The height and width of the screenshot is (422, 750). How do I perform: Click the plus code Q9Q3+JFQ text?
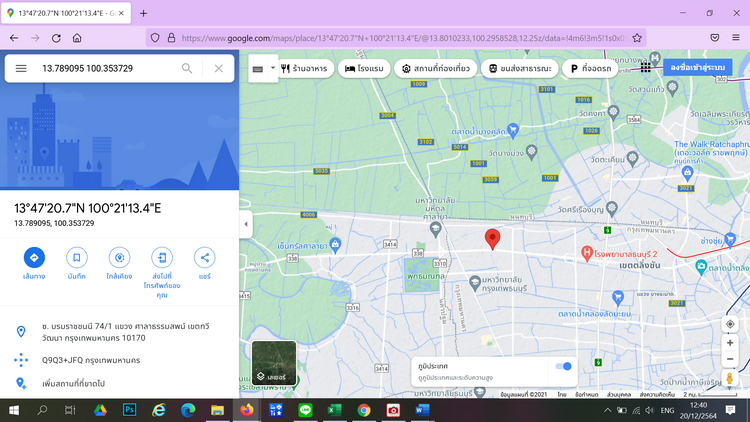[91, 360]
